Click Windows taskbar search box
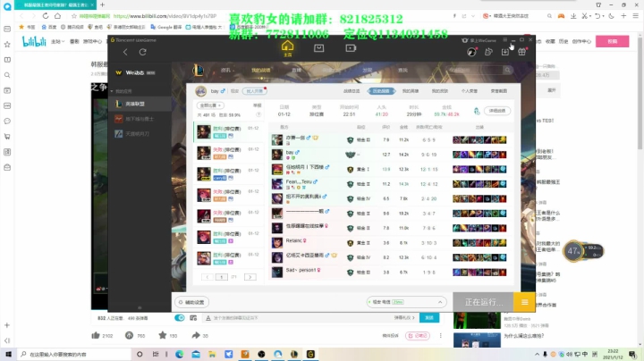Image resolution: width=644 pixels, height=361 pixels. pyautogui.click(x=74, y=354)
